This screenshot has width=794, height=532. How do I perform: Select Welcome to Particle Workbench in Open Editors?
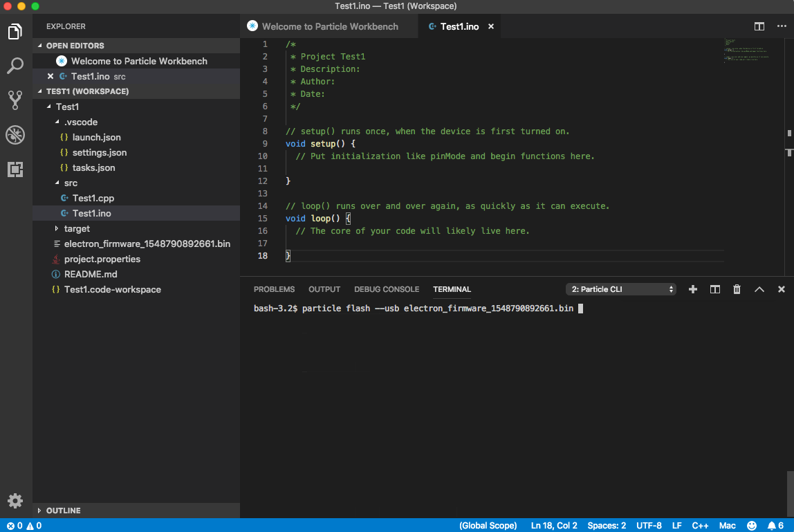pos(136,61)
